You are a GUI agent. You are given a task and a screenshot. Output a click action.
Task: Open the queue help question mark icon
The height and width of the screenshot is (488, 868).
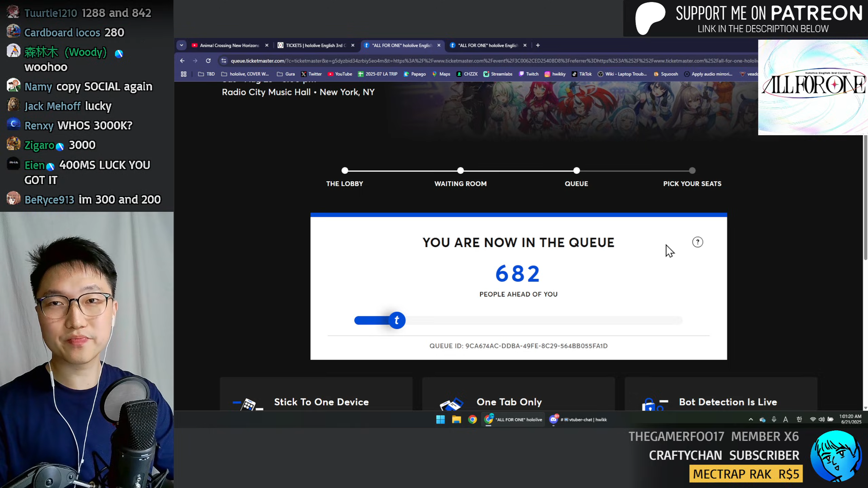click(697, 242)
